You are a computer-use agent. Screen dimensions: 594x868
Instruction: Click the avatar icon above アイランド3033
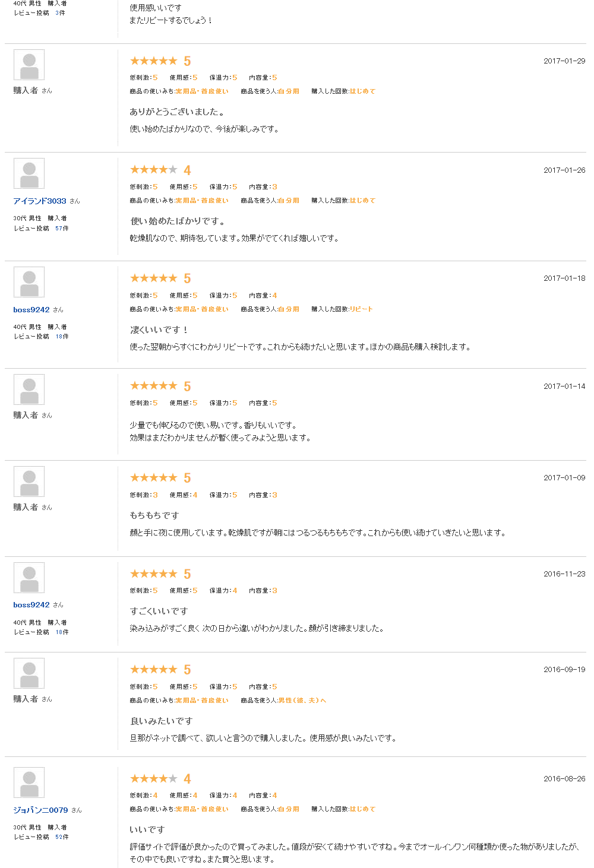[29, 173]
